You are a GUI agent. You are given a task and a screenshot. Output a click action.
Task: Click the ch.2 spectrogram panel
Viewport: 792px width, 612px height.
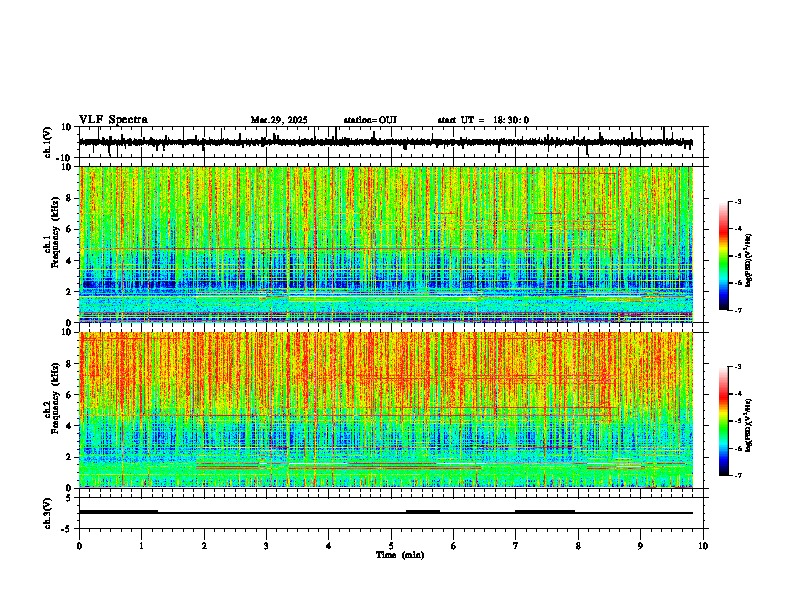coord(385,410)
